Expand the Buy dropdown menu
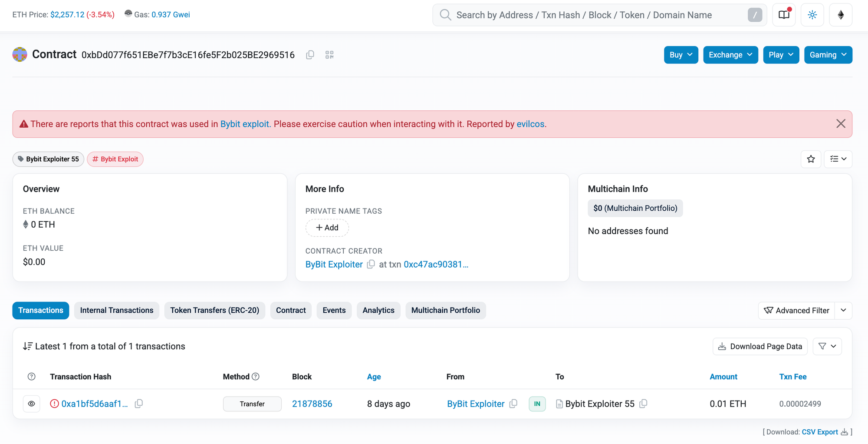The width and height of the screenshot is (868, 444). tap(681, 55)
